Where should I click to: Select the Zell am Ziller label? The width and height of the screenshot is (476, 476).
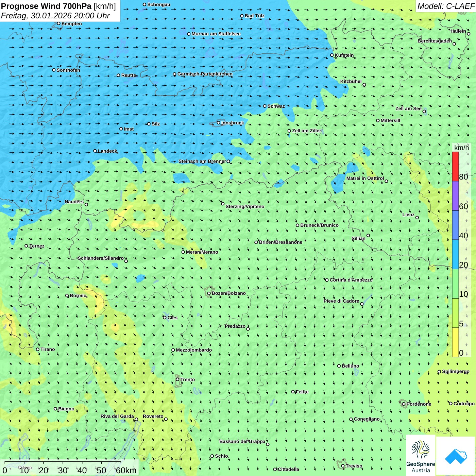click(x=307, y=131)
